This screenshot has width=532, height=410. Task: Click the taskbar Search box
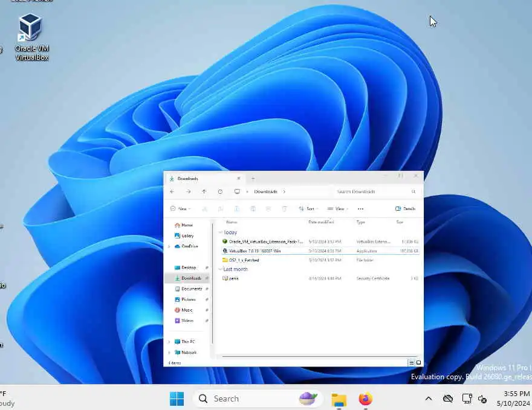click(x=257, y=399)
